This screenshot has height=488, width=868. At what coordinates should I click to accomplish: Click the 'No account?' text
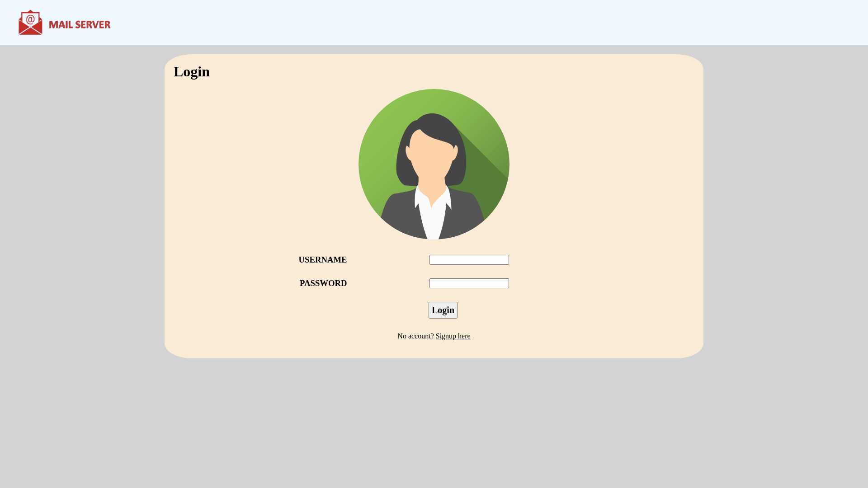(415, 336)
